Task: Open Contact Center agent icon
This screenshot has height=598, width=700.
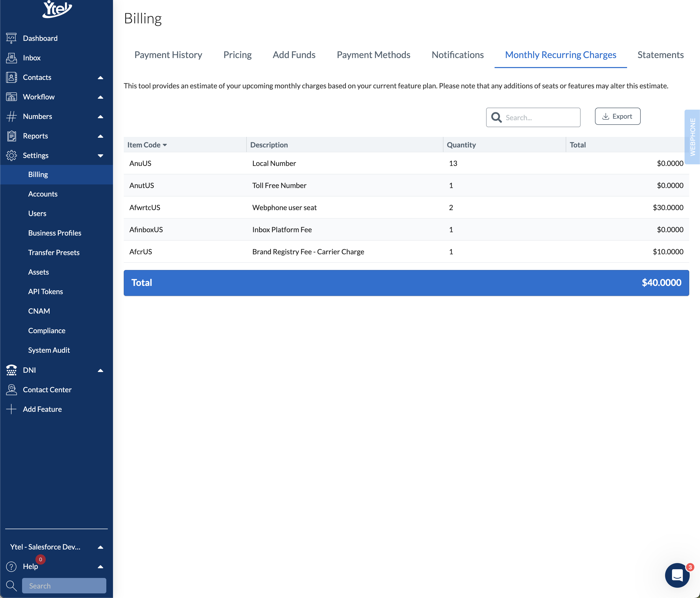Action: tap(11, 390)
